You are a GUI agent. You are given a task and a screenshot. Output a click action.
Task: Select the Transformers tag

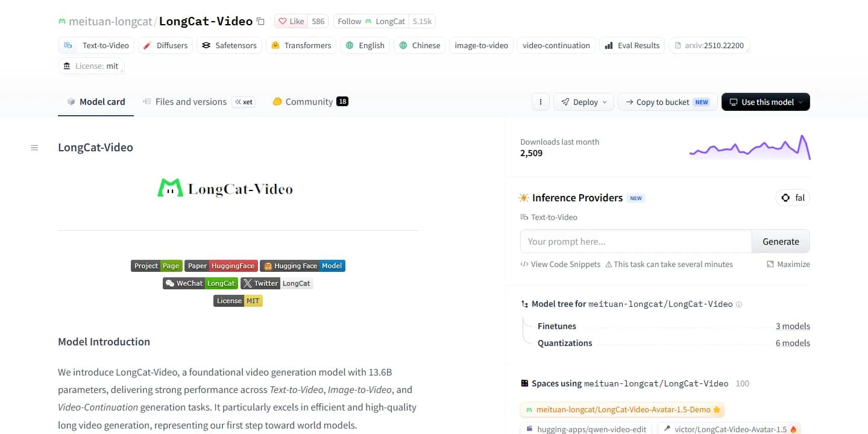pos(301,45)
